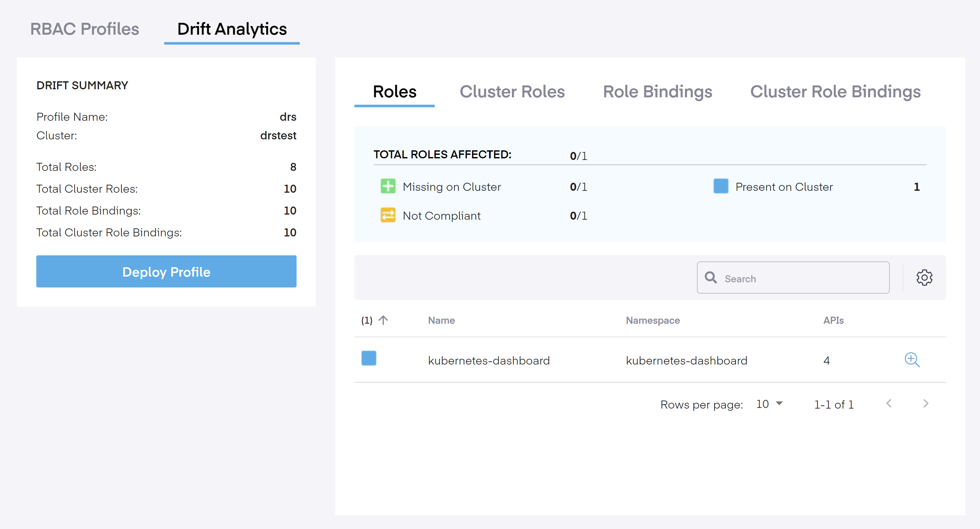Image resolution: width=980 pixels, height=529 pixels.
Task: Sort by the Name column header
Action: (441, 320)
